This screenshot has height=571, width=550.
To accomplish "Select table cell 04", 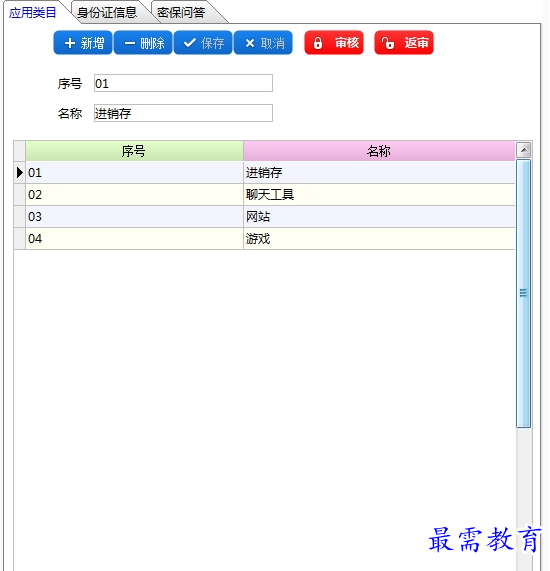I will (x=134, y=239).
